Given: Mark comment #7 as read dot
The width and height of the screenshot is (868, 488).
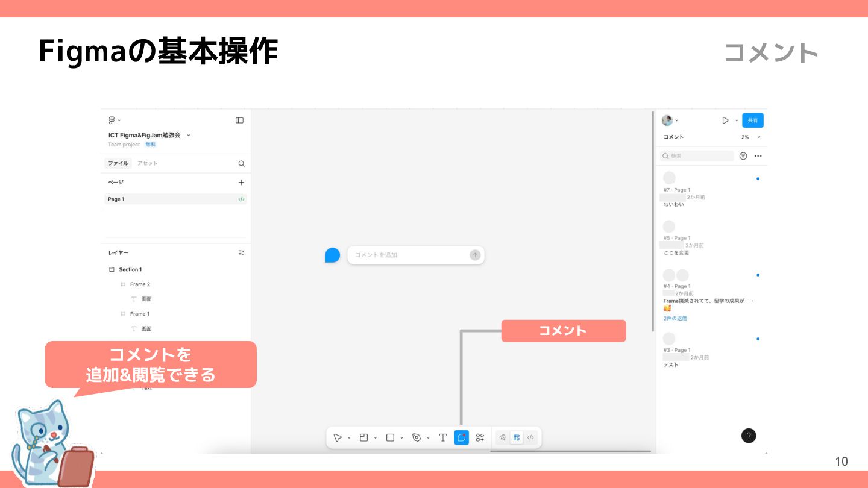Looking at the screenshot, I should pyautogui.click(x=758, y=179).
